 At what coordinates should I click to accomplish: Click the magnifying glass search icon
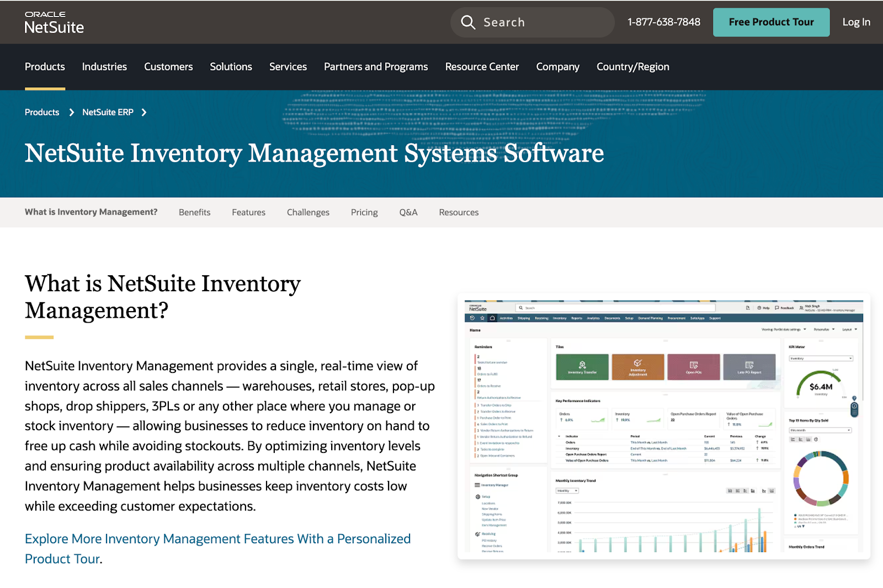pos(468,22)
